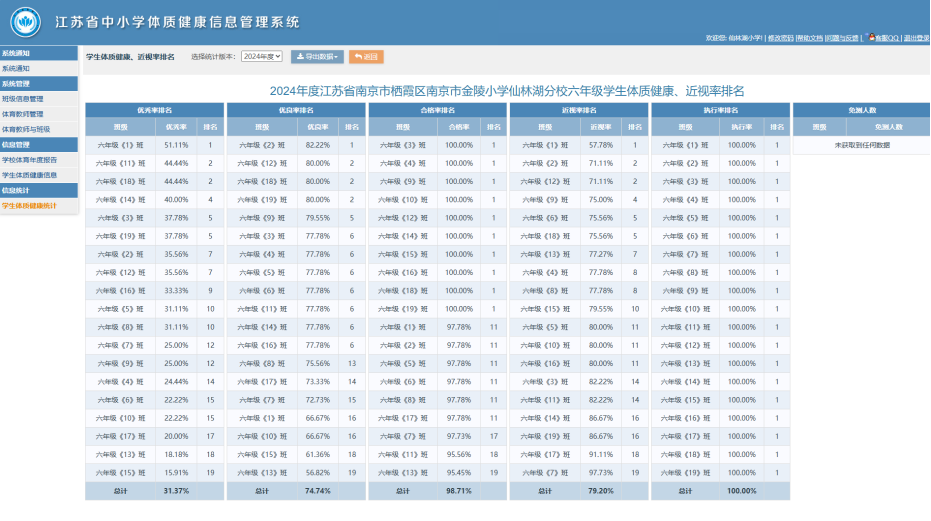
Task: Select 学生体质健康统计 highlighted sidebar item
Action: [39, 206]
